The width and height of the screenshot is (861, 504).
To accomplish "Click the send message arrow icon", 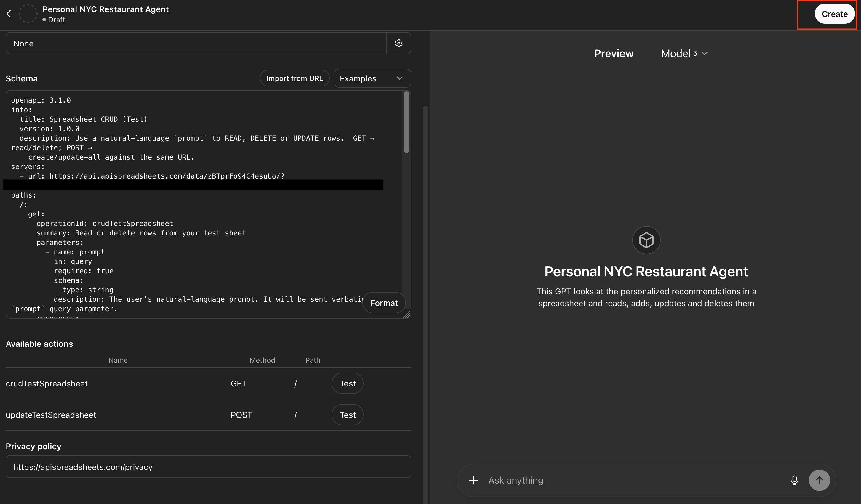I will (819, 480).
